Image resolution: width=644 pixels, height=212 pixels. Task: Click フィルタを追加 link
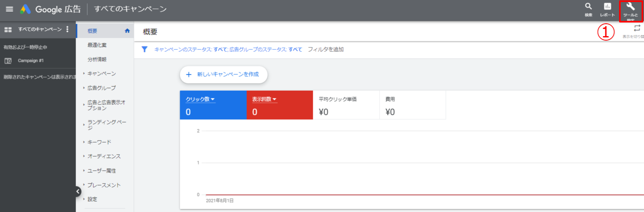pos(326,49)
